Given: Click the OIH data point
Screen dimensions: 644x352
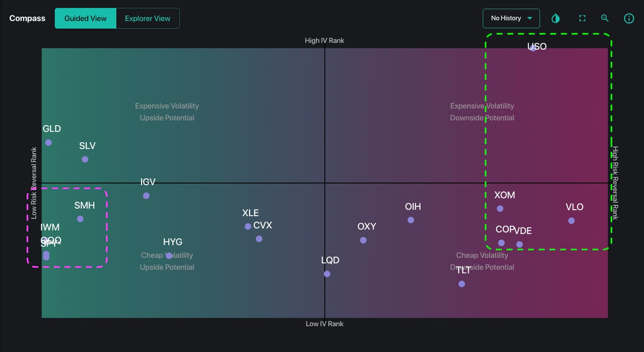Looking at the screenshot, I should [x=411, y=220].
